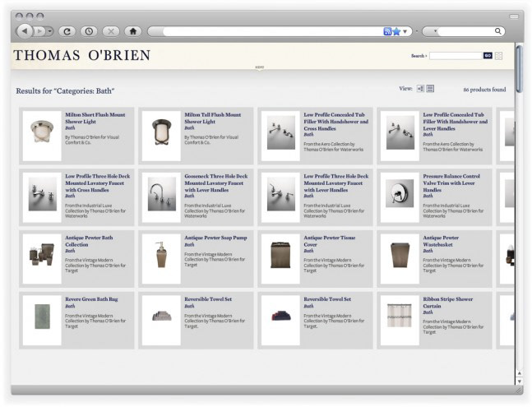532x407 pixels.
Task: Open Antique Pewter Wastebasket link
Action: [441, 241]
